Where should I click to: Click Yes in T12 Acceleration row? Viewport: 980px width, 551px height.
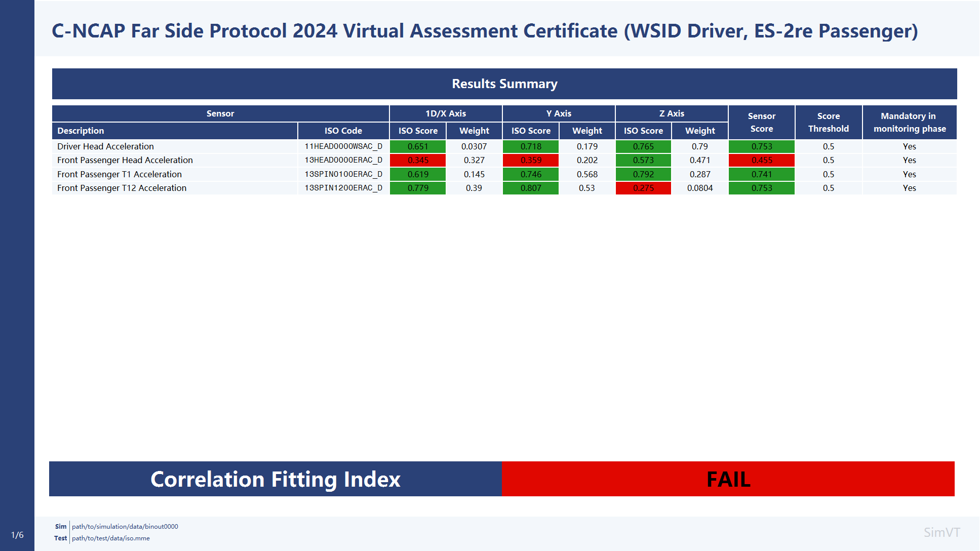click(x=910, y=188)
